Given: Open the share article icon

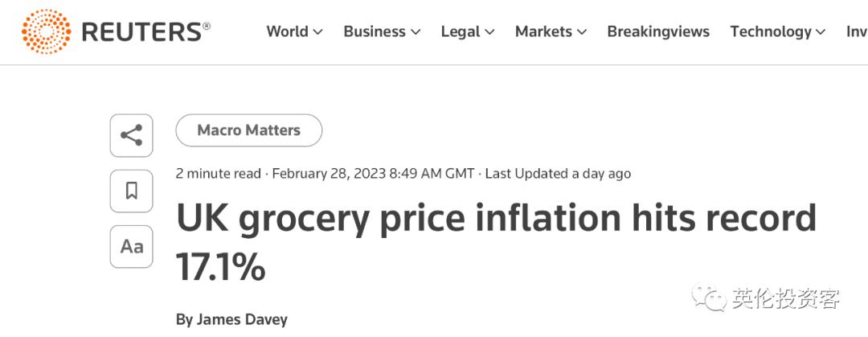Looking at the screenshot, I should [x=131, y=135].
